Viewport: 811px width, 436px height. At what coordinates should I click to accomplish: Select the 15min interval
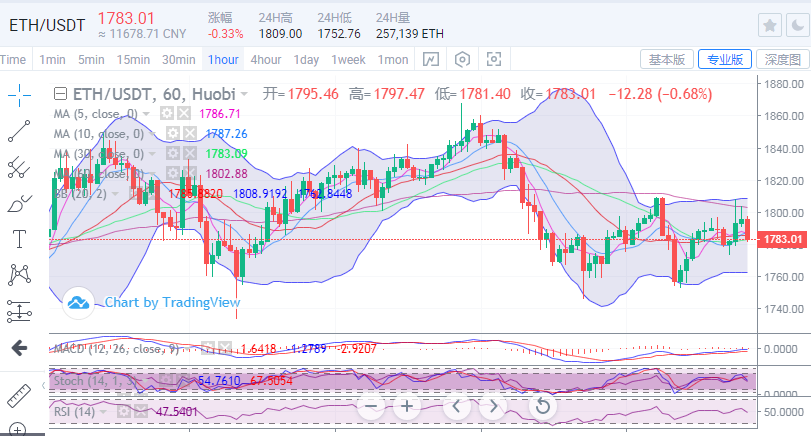pyautogui.click(x=133, y=59)
